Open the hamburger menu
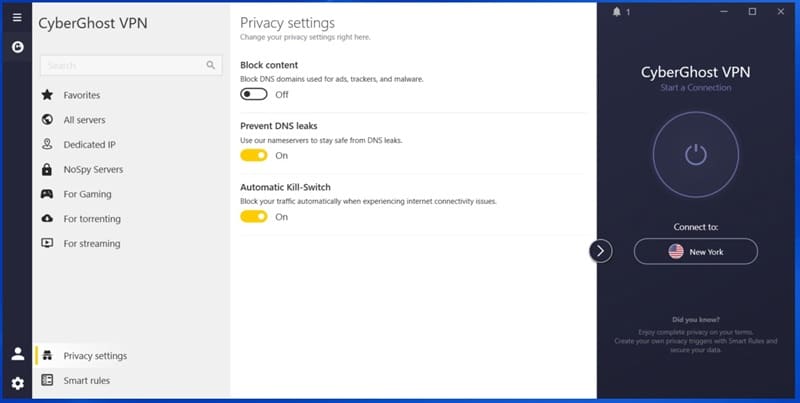The height and width of the screenshot is (403, 800). point(17,17)
